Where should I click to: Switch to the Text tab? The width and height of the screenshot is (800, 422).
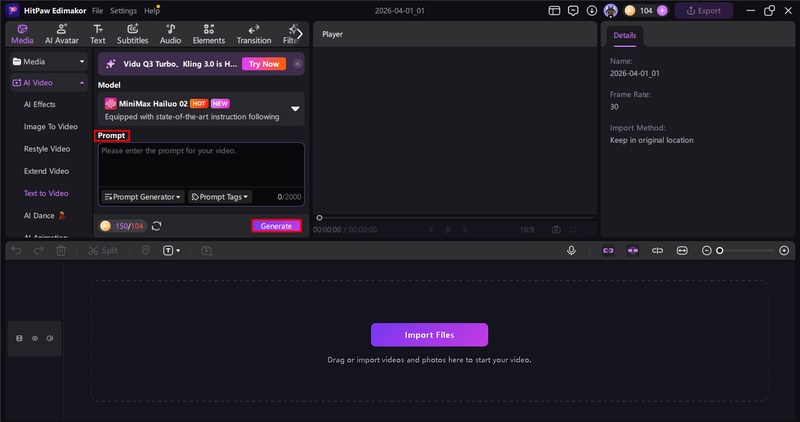(98, 34)
